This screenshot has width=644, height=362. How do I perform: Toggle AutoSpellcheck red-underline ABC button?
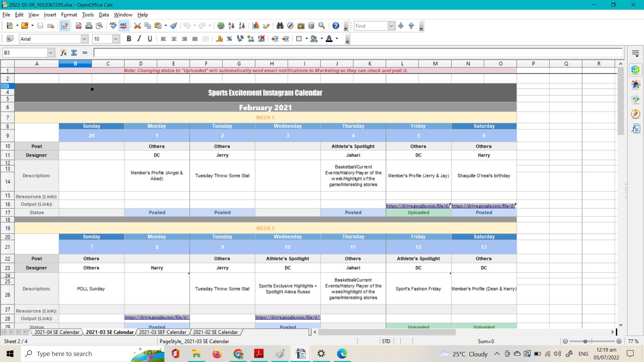pyautogui.click(x=123, y=26)
